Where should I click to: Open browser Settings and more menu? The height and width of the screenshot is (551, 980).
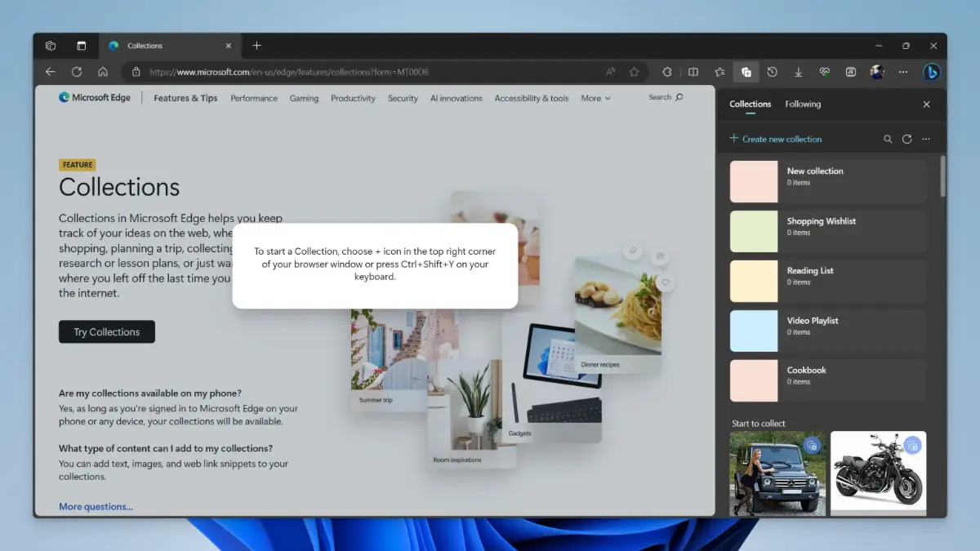(x=903, y=72)
